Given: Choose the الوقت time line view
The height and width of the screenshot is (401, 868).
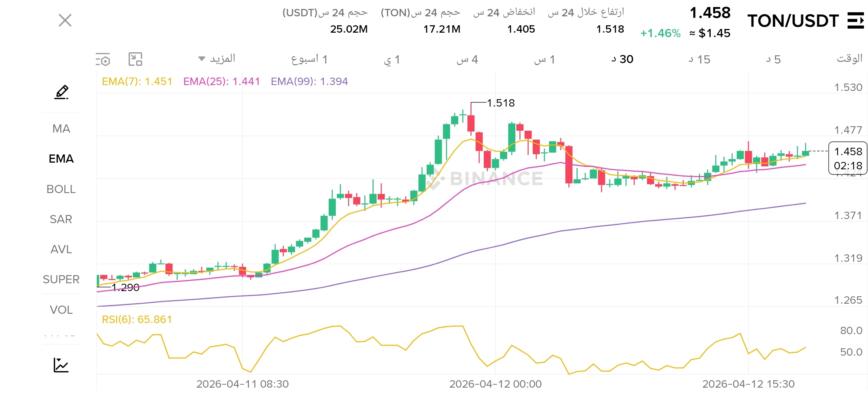Looking at the screenshot, I should tap(849, 59).
